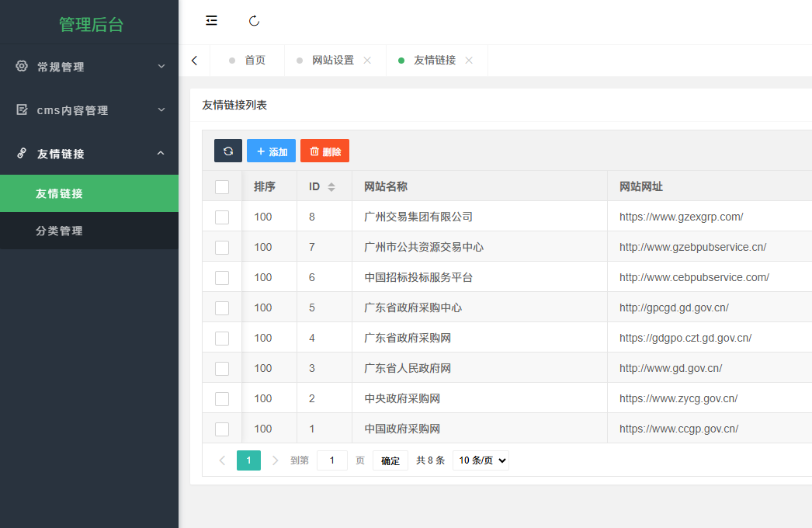
Task: Expand the cms内容管理 menu
Action: pyautogui.click(x=89, y=109)
